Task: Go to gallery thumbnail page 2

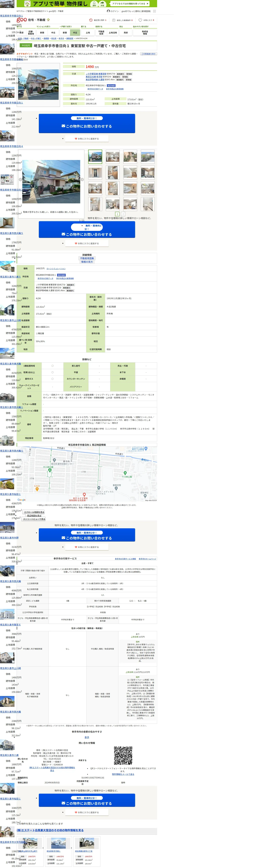Action: (x=123, y=214)
